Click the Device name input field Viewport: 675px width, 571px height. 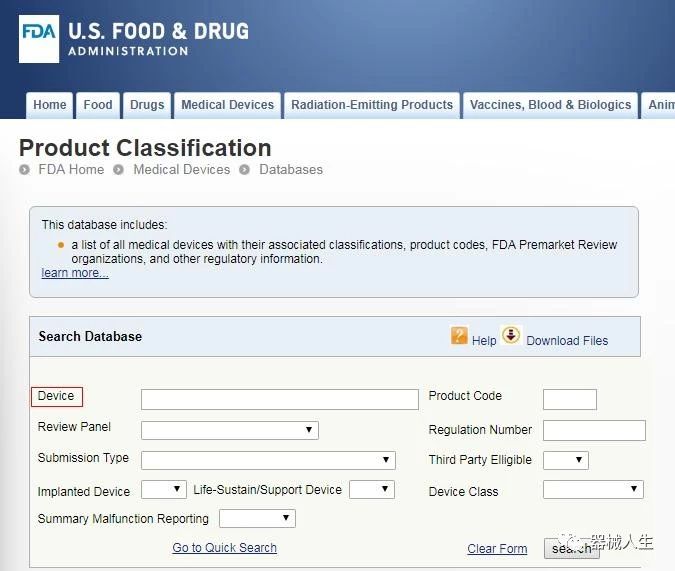[279, 400]
